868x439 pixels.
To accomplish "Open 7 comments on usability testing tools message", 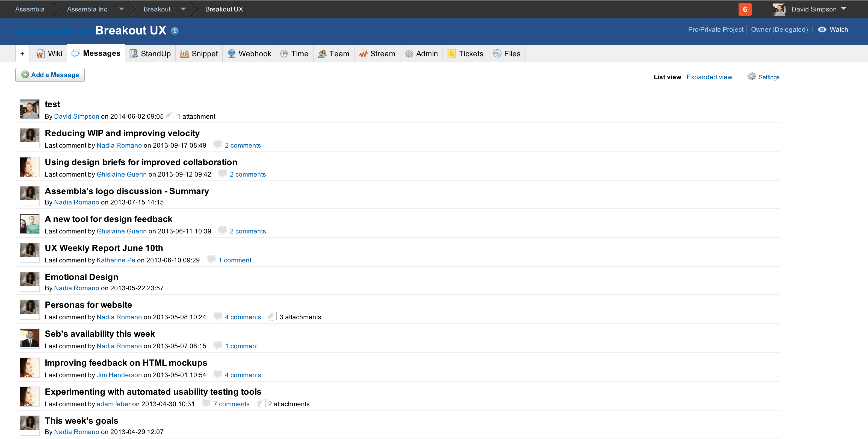I will (232, 403).
